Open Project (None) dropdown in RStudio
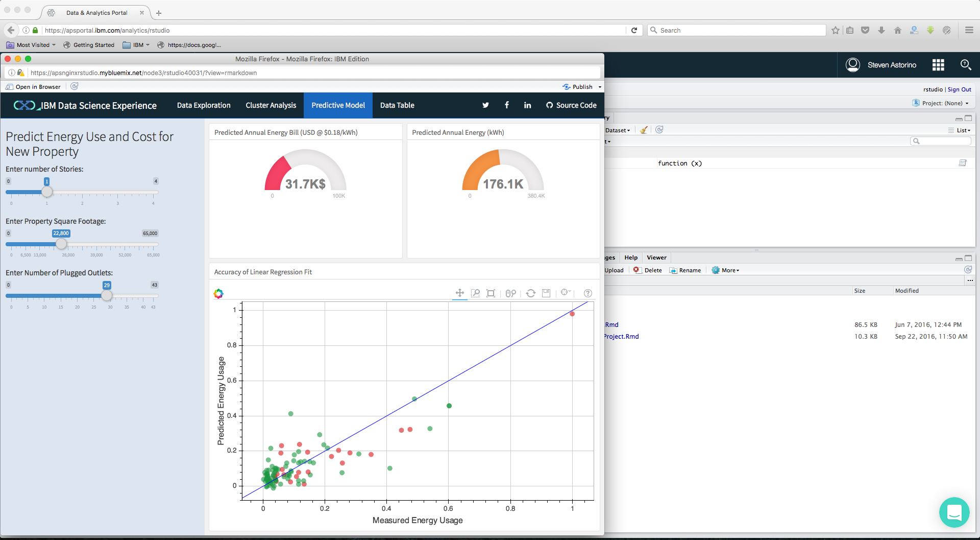The image size is (980, 540). 941,103
